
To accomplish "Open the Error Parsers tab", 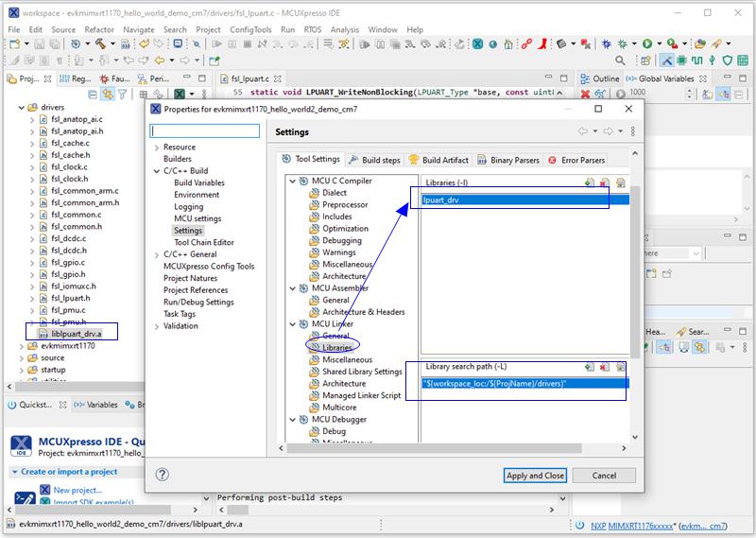I will [x=576, y=160].
